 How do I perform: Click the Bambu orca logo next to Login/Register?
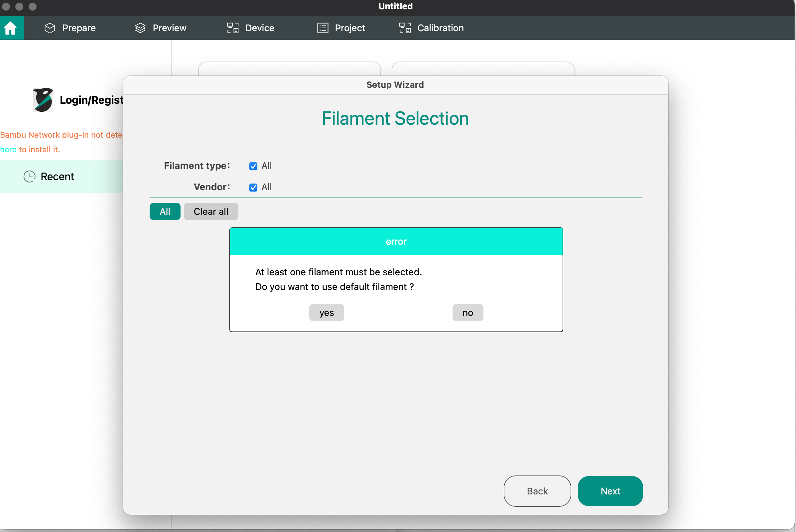click(43, 99)
